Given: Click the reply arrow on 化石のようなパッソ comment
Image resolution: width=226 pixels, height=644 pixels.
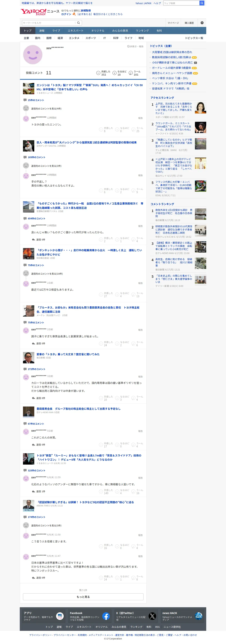Looking at the screenshot, I should coord(34,492).
